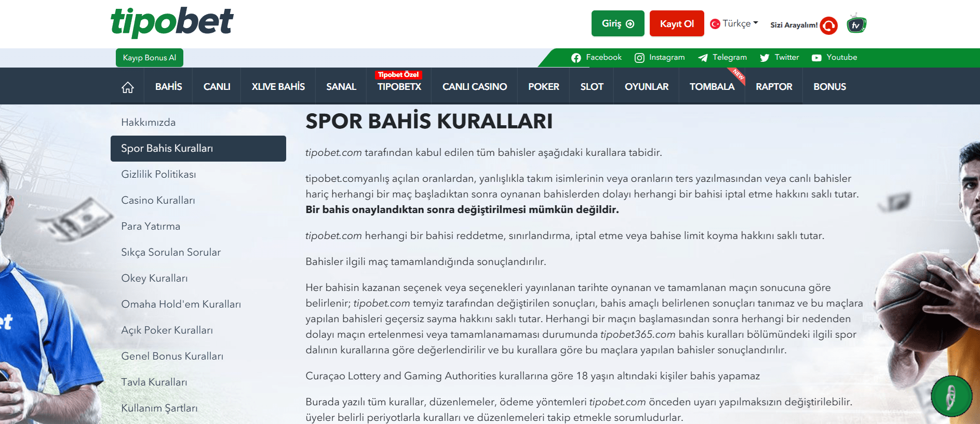Open the Tipobet TV icon
This screenshot has height=424, width=980.
click(856, 24)
